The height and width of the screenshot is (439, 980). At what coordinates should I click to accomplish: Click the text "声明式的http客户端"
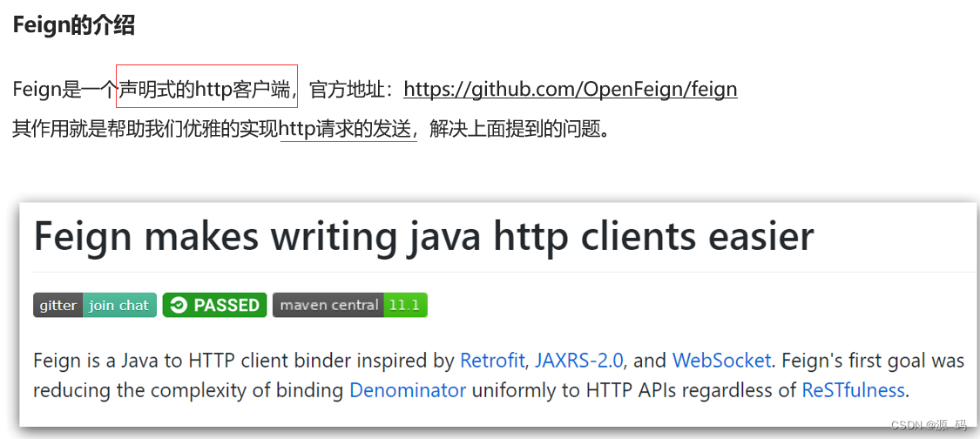pos(206,90)
